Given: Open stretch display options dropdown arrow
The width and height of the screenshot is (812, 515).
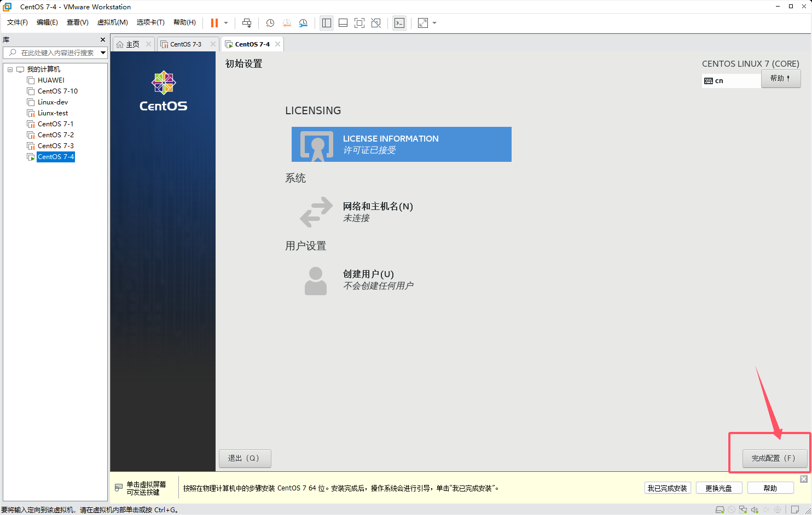Looking at the screenshot, I should pos(434,23).
